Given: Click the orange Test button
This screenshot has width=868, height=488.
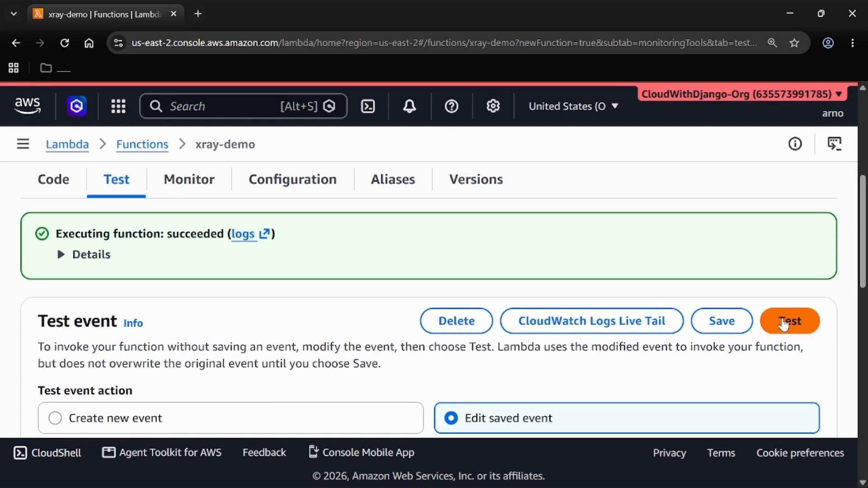Looking at the screenshot, I should 790,321.
